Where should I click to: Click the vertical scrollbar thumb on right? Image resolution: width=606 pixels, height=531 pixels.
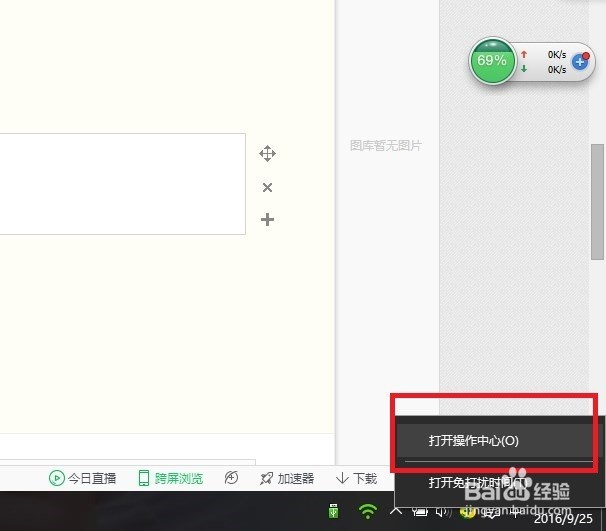(x=597, y=202)
